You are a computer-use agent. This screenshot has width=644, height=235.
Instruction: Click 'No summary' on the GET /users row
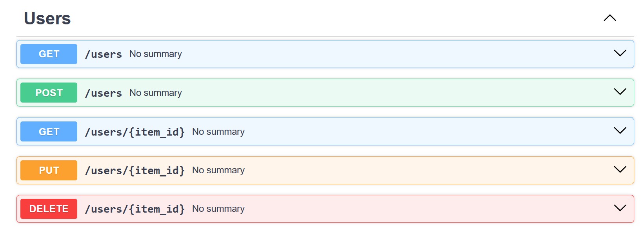point(155,54)
